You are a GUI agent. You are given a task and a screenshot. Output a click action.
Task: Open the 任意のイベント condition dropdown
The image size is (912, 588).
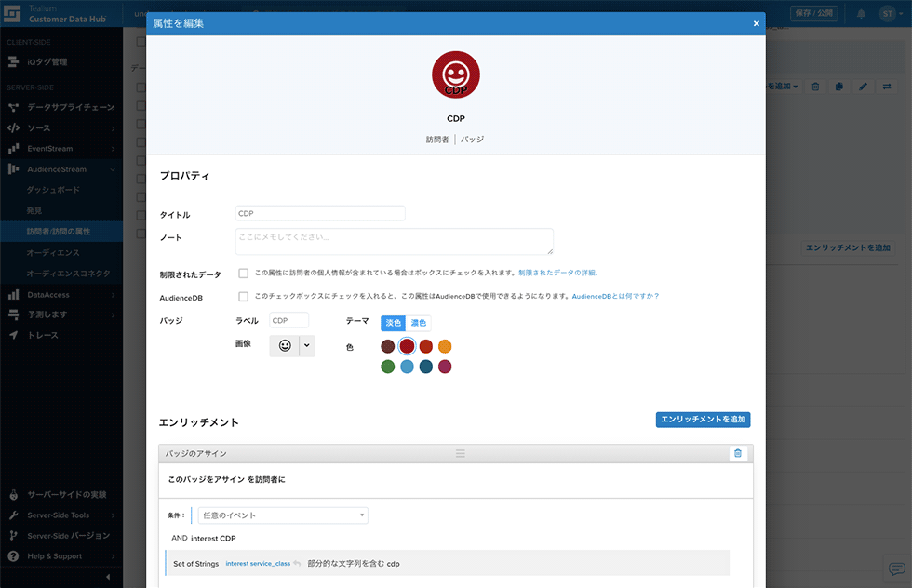[283, 515]
